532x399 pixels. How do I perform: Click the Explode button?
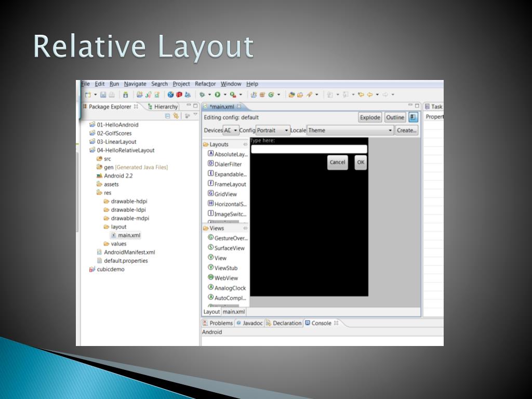[x=370, y=117]
